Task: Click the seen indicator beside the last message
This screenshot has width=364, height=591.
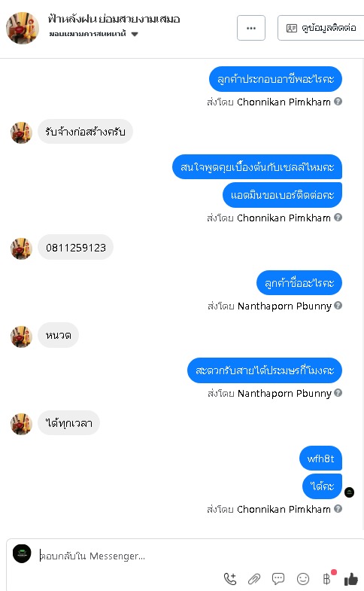Action: pyautogui.click(x=349, y=492)
